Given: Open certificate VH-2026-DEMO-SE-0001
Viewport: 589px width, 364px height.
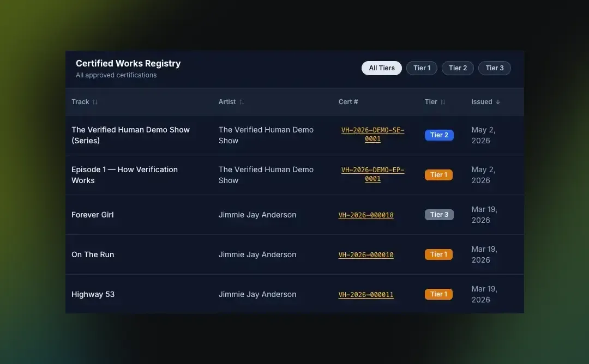Looking at the screenshot, I should tap(372, 135).
